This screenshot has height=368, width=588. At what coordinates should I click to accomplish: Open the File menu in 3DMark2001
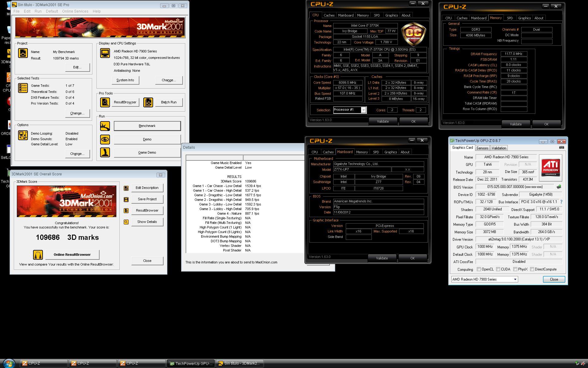point(17,11)
